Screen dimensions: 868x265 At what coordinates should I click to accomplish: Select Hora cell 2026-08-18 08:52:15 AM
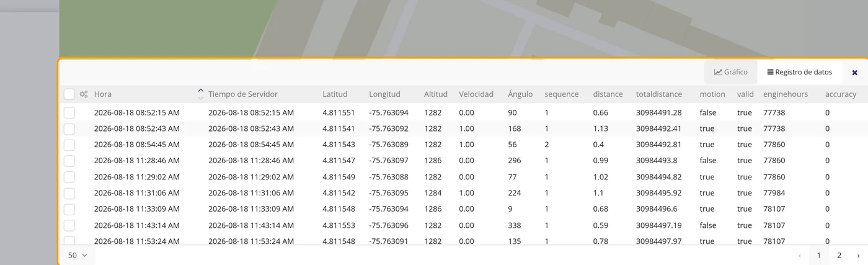pos(137,112)
